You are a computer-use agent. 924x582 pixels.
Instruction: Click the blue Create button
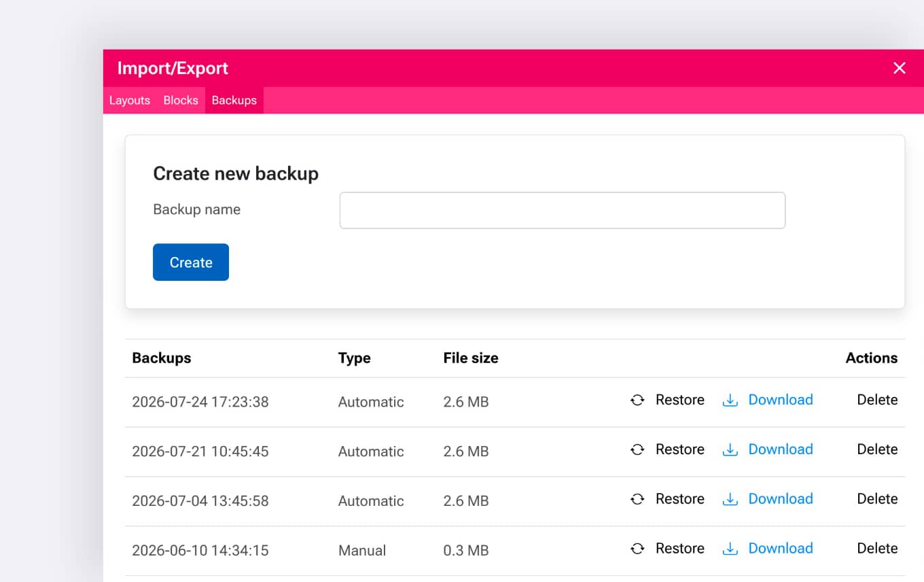coord(191,262)
